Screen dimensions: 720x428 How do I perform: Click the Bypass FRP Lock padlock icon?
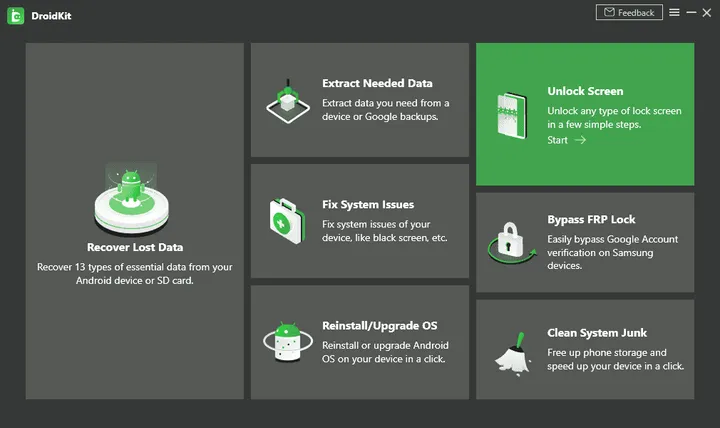click(x=511, y=240)
